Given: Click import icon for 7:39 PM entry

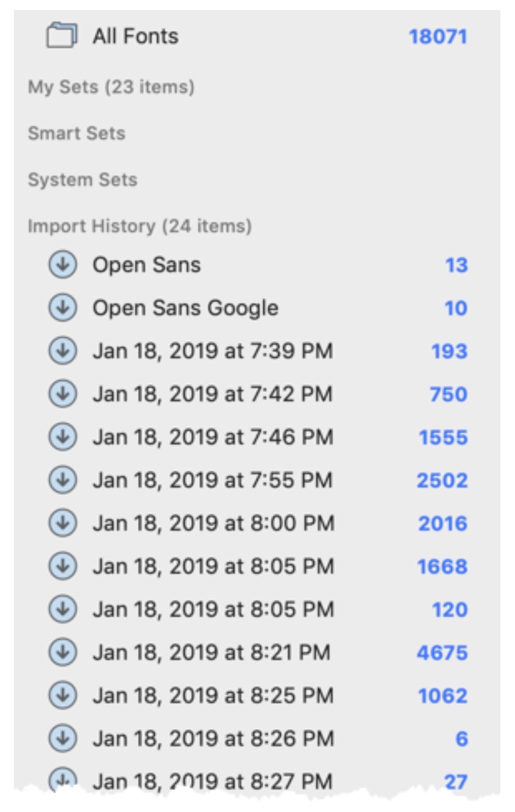Looking at the screenshot, I should [62, 352].
